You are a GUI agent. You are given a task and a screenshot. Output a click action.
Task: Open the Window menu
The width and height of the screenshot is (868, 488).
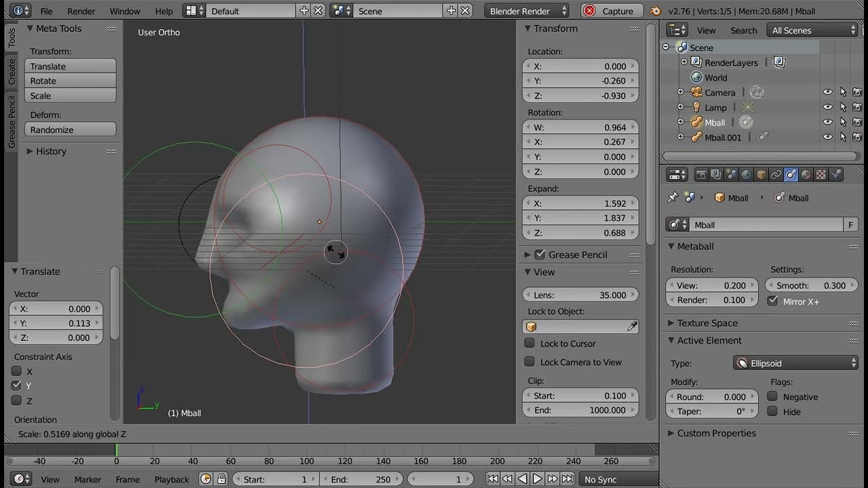click(125, 11)
